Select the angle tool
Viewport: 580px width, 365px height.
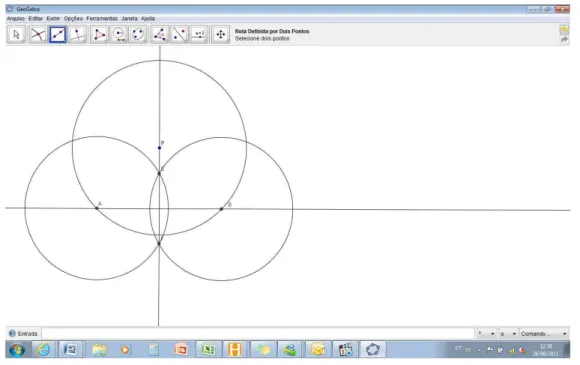[159, 34]
